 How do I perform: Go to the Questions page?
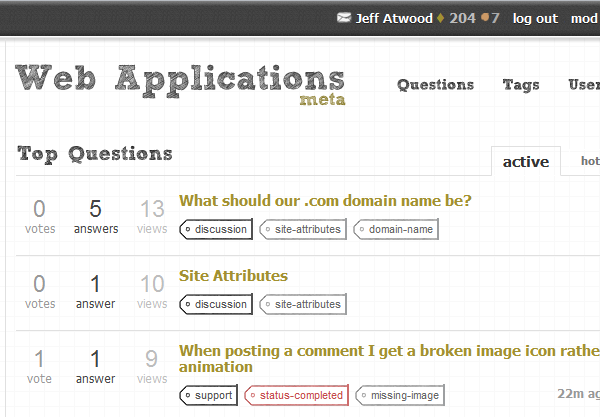coord(435,85)
